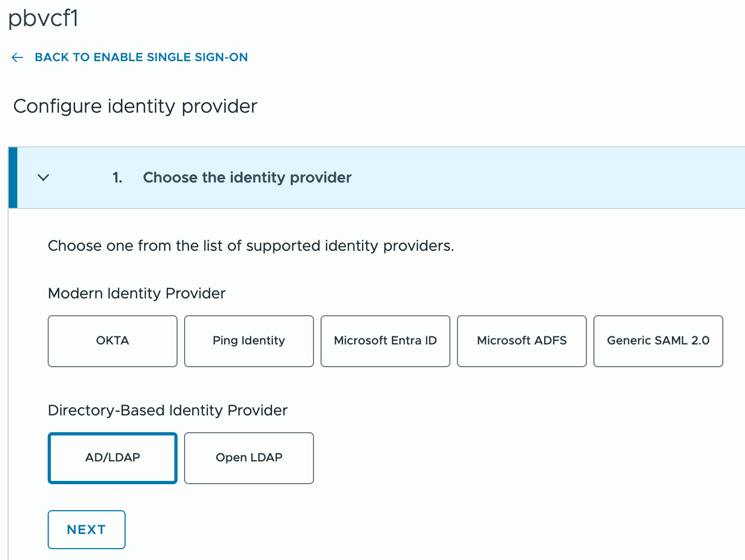Collapse the step 1 chevron
Image resolution: width=745 pixels, height=560 pixels.
pos(43,178)
